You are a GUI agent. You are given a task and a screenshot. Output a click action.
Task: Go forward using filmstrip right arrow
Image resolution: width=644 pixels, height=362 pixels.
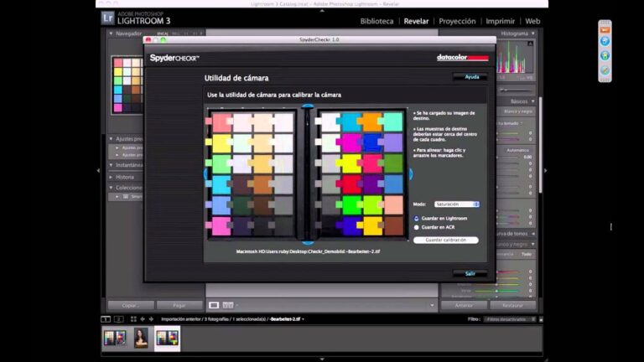pos(151,319)
